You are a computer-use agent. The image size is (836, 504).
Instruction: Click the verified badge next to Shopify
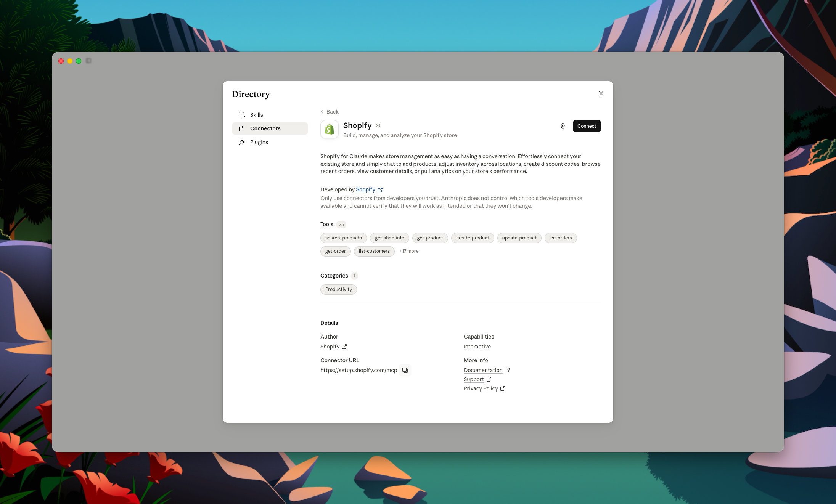click(x=378, y=125)
